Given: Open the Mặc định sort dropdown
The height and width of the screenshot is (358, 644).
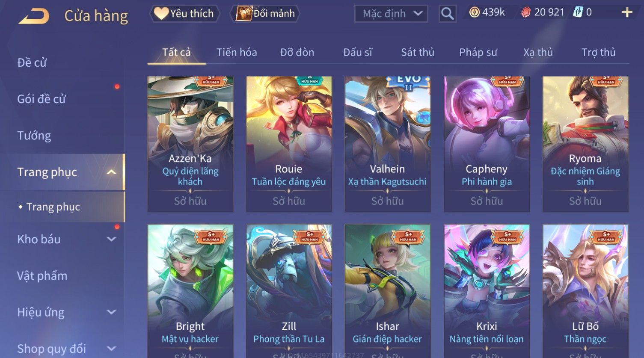Looking at the screenshot, I should click(391, 14).
